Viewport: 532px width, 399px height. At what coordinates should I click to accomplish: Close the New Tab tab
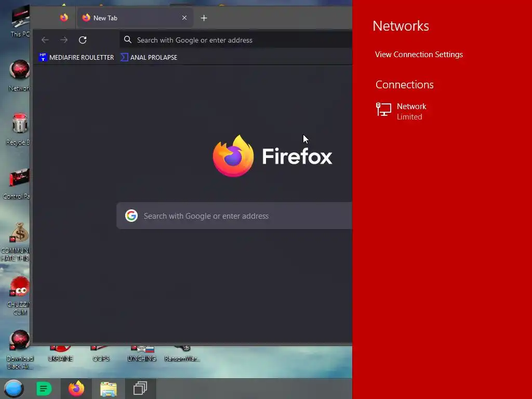coord(184,18)
